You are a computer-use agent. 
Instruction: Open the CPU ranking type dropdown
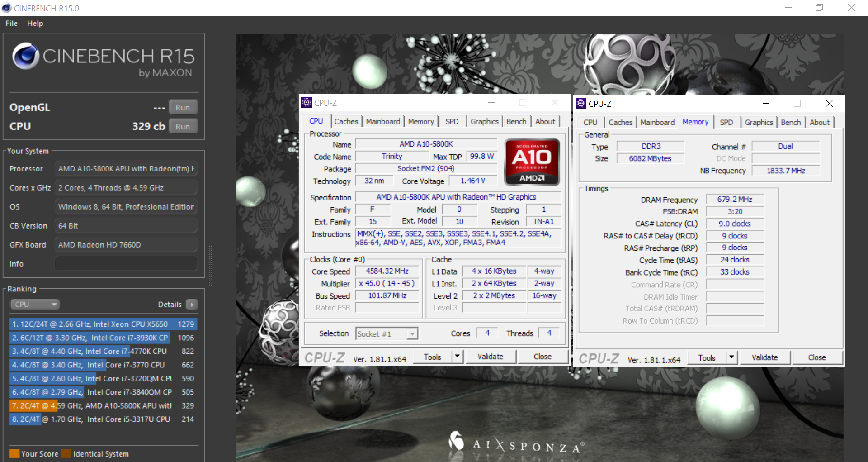(35, 305)
